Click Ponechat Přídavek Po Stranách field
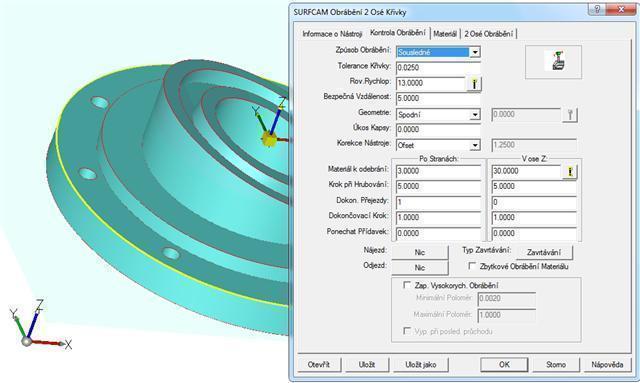640x383 pixels. [438, 233]
